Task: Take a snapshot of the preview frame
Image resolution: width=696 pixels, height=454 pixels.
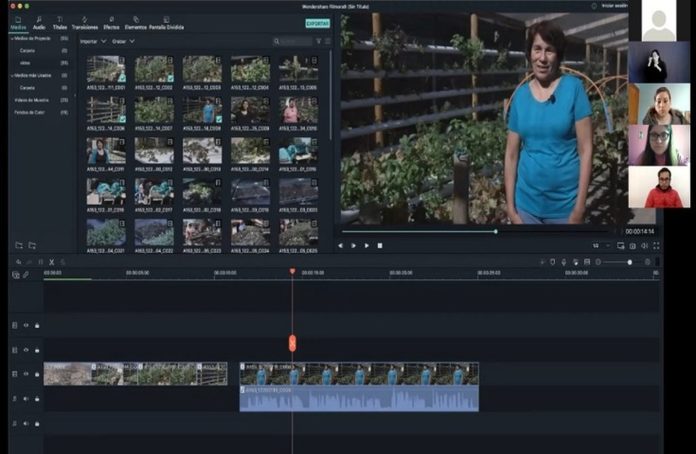Action: [x=633, y=245]
